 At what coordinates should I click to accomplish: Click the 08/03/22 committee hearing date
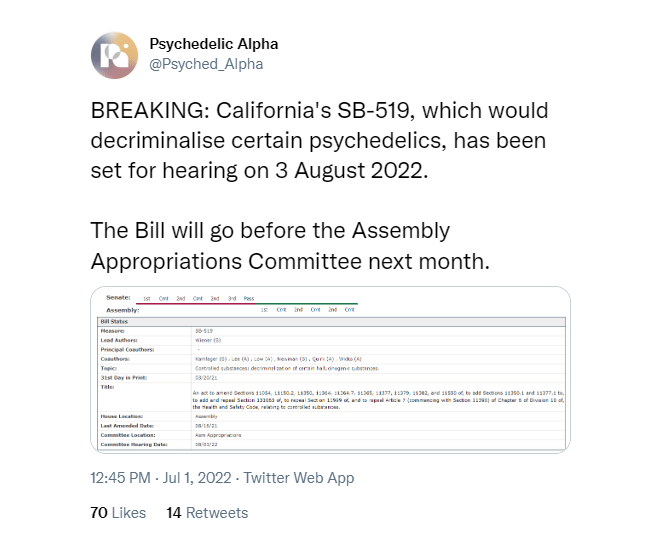(x=206, y=444)
